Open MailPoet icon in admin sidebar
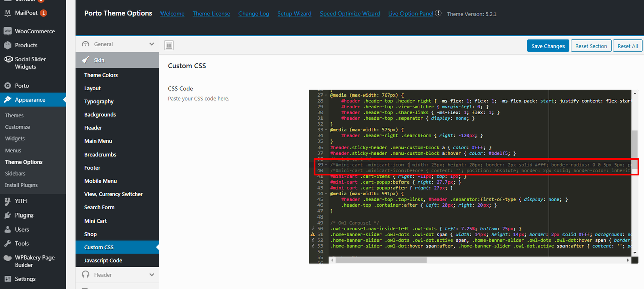 tap(8, 12)
